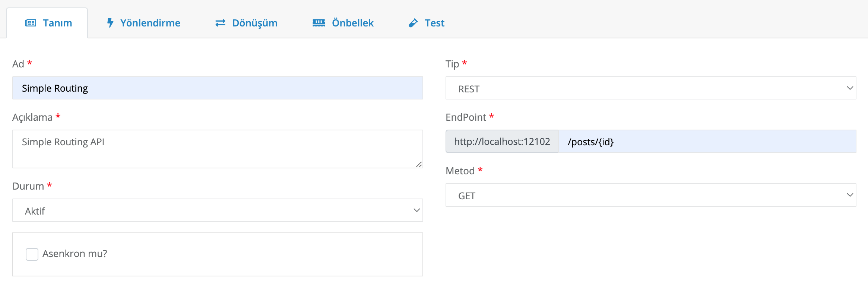The image size is (868, 298).
Task: Focus the EndPoint path field /posts/{id}
Action: 707,142
